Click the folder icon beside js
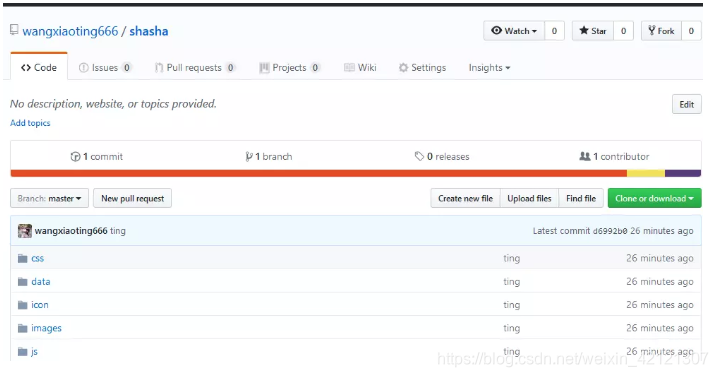This screenshot has width=718, height=377. [22, 352]
